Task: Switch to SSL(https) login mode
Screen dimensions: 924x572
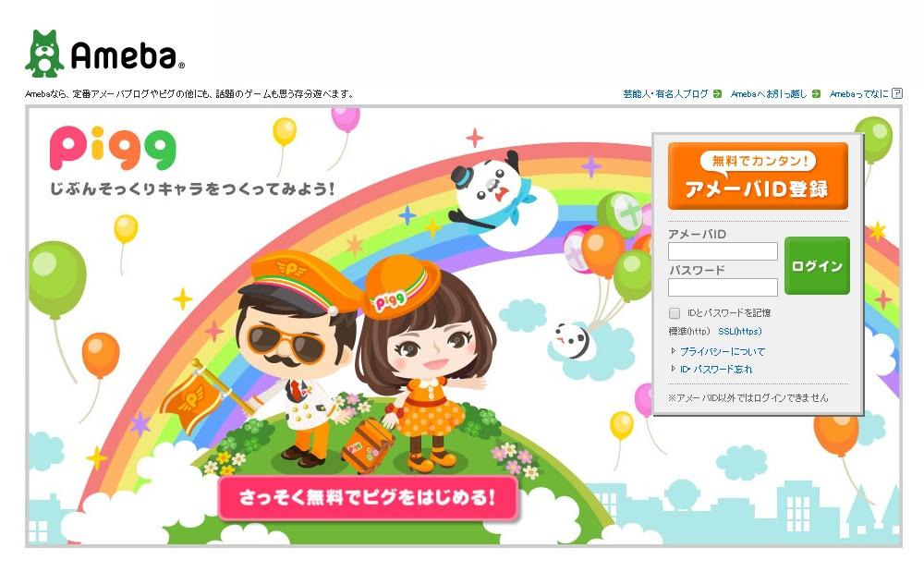Action: pos(740,332)
